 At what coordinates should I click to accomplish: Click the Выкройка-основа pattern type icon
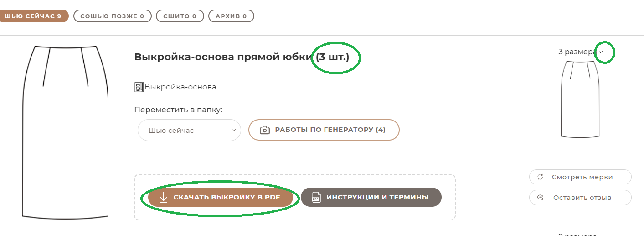(139, 87)
